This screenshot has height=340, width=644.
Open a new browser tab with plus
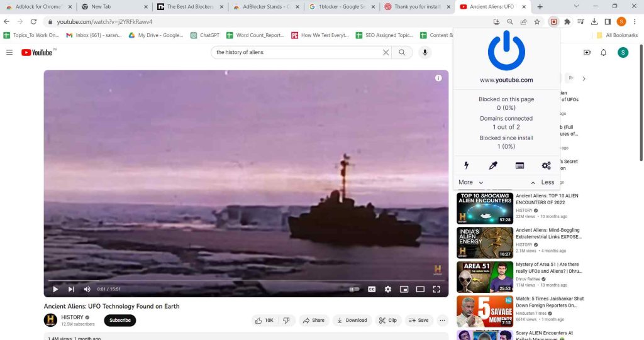540,6
